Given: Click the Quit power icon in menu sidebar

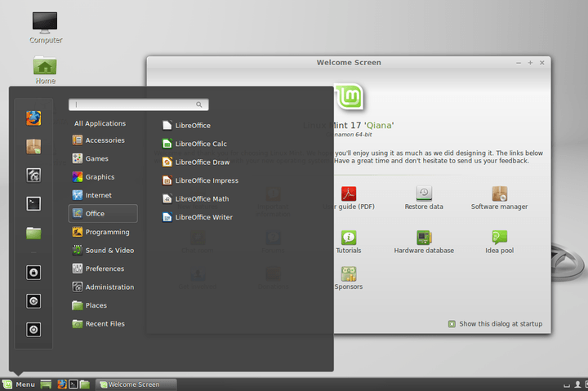Looking at the screenshot, I should coord(33,330).
